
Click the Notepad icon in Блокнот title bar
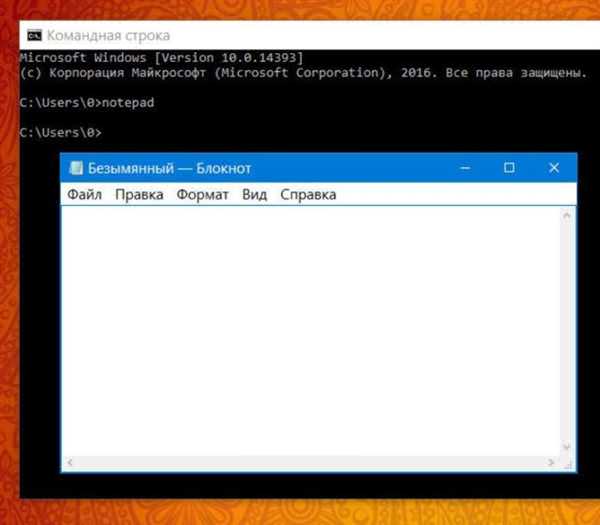click(x=76, y=168)
